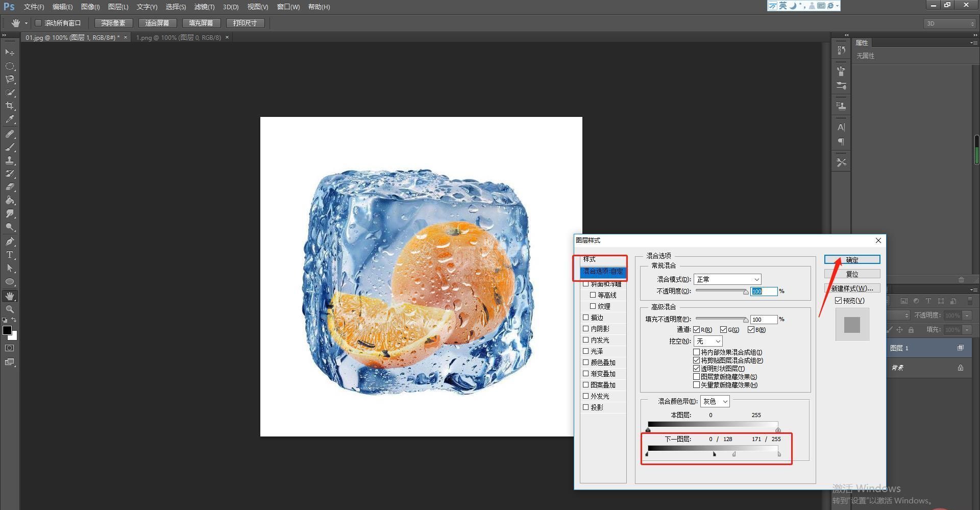This screenshot has height=510, width=980.
Task: Enable 斜面和浮雕 style checkbox
Action: [586, 284]
